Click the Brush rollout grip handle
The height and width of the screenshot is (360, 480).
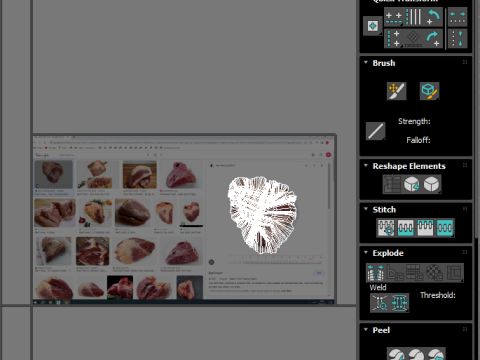tap(465, 62)
